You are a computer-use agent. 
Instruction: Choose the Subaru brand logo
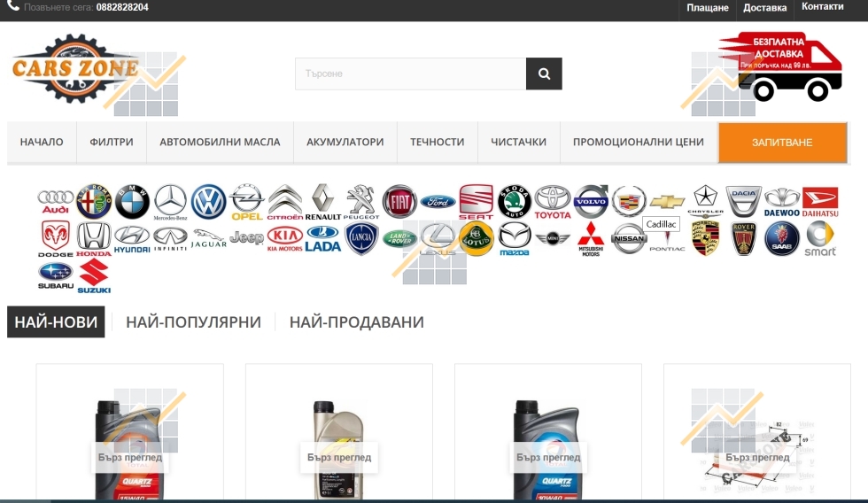click(55, 275)
